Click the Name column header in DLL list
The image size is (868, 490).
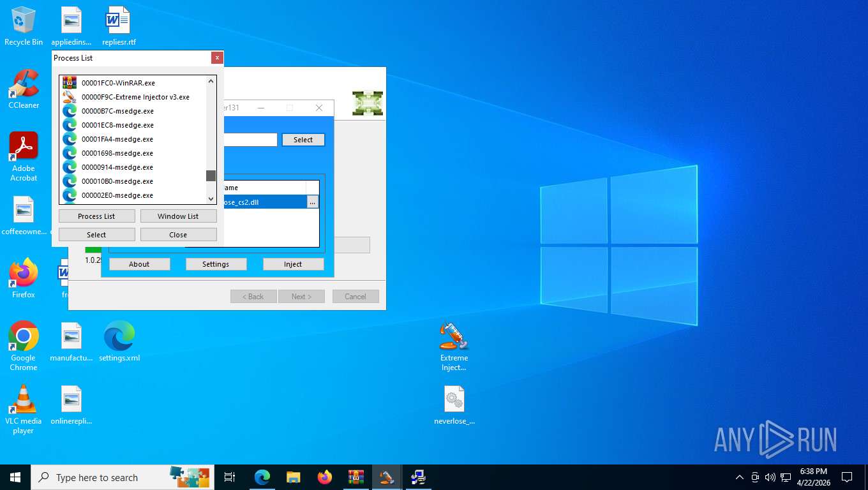264,188
